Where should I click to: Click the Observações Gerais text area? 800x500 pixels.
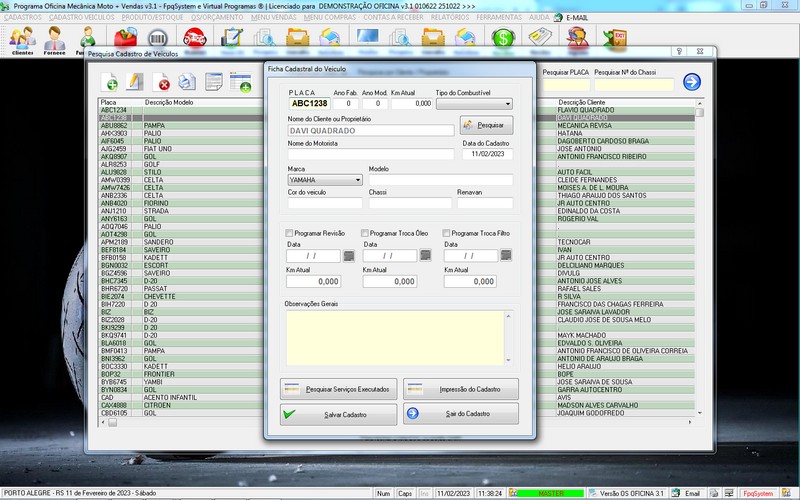point(397,338)
